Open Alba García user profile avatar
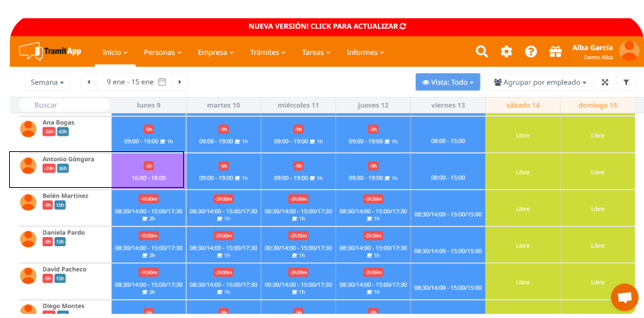Screen dimensions: 644x318 [628, 52]
